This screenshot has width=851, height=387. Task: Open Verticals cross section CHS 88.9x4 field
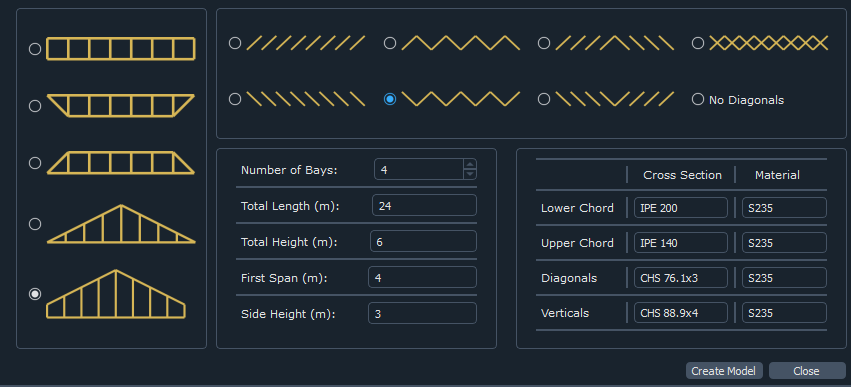click(x=681, y=313)
